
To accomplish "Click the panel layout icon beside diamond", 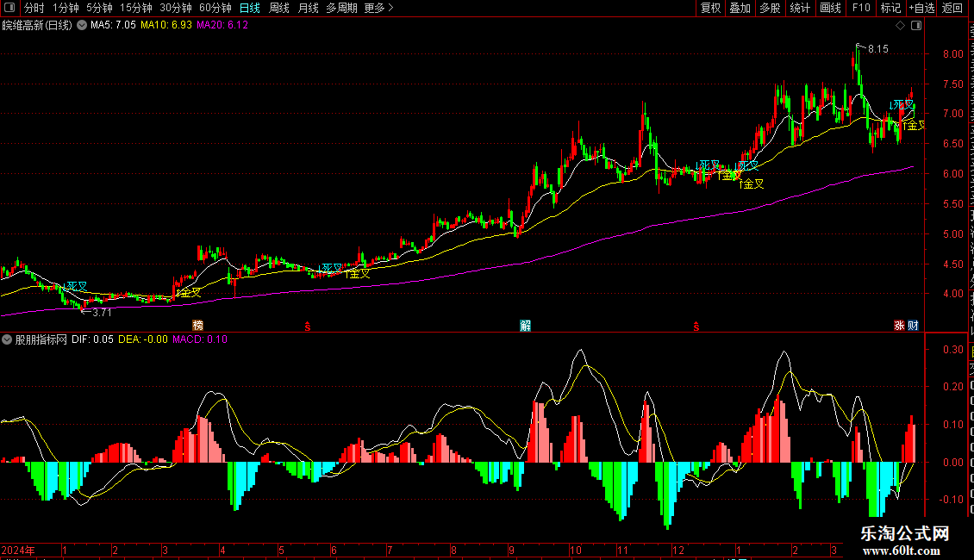I will tap(916, 26).
